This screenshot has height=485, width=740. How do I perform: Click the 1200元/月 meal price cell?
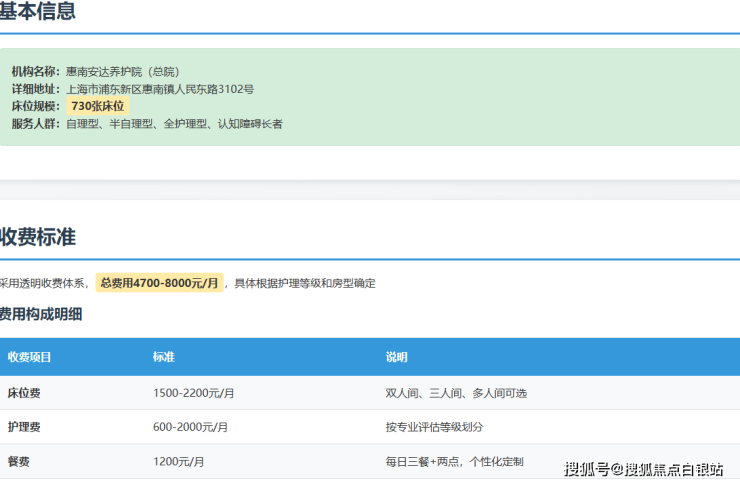(x=178, y=462)
